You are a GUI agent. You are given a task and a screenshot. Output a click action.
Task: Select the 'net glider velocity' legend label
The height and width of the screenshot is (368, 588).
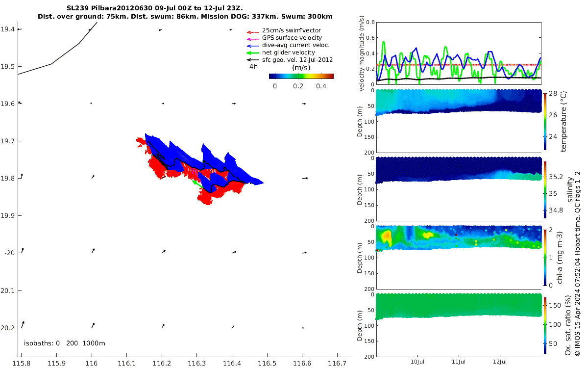coord(289,53)
